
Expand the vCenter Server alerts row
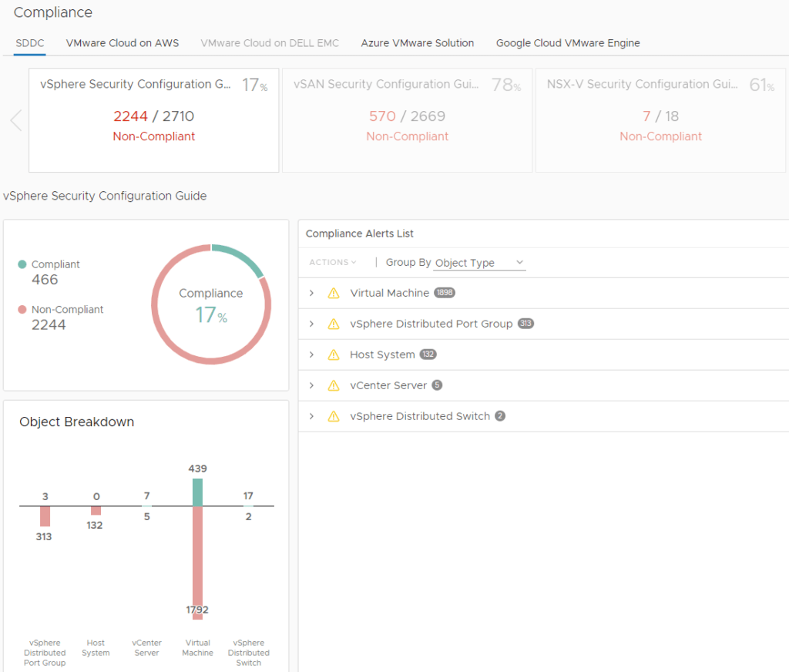click(311, 385)
